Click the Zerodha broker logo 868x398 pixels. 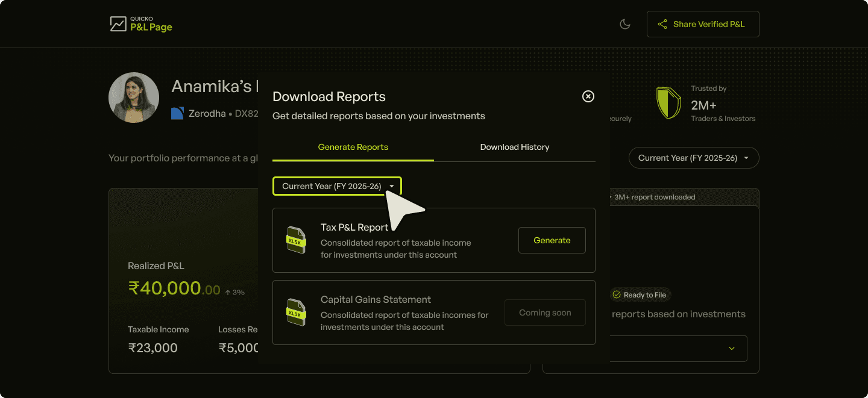(177, 113)
